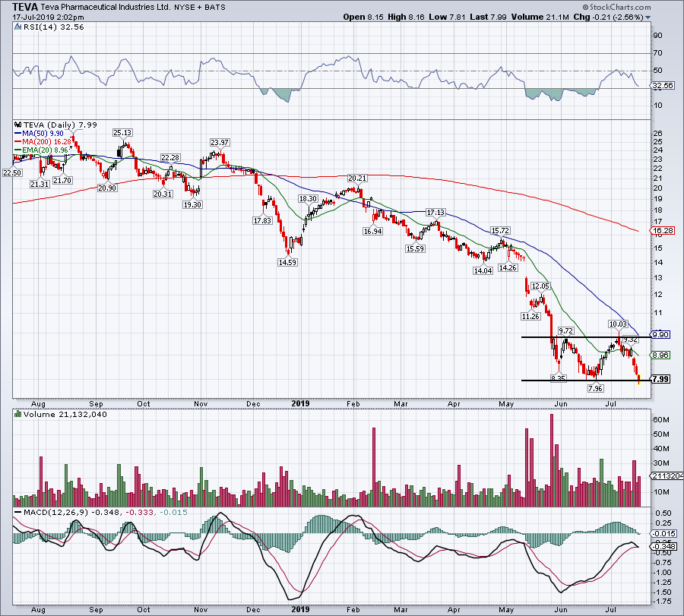684x616 pixels.
Task: Click the TEVA ticker symbol title
Action: [25, 7]
